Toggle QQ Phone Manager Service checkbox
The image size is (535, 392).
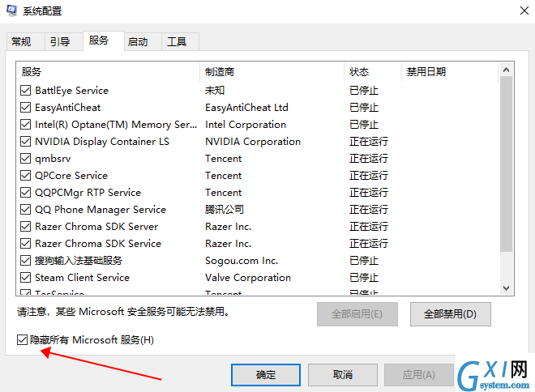point(26,210)
